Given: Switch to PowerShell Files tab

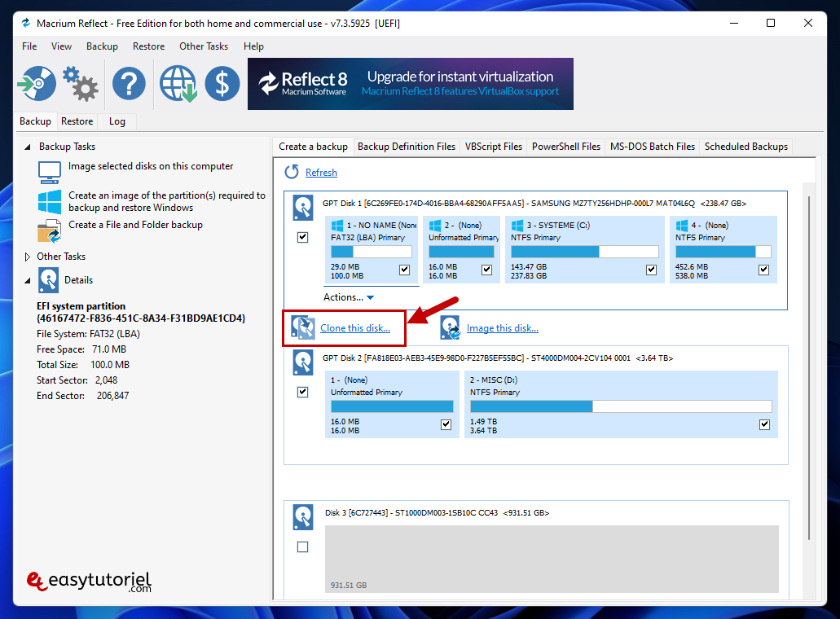Looking at the screenshot, I should [565, 147].
